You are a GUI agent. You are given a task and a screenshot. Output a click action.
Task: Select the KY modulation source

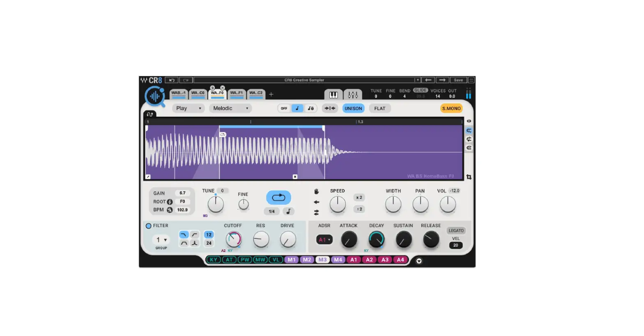pos(214,260)
